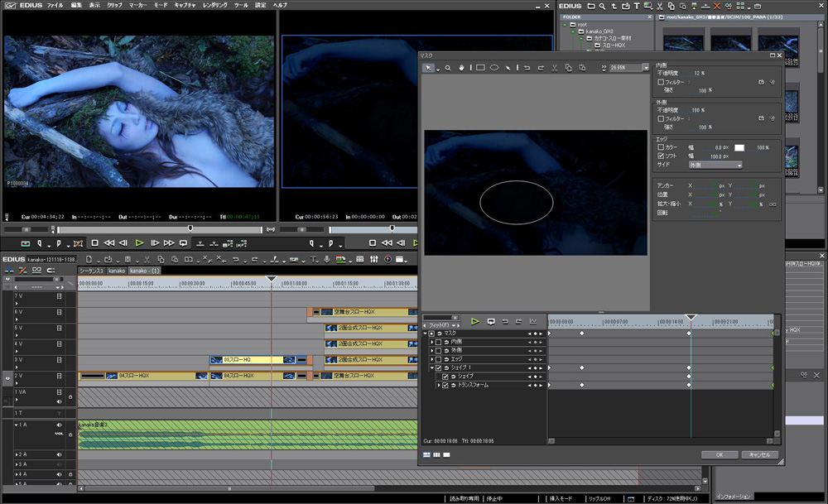Image resolution: width=828 pixels, height=504 pixels.
Task: Click the undo arrow in the mask toolbar
Action: tap(527, 68)
